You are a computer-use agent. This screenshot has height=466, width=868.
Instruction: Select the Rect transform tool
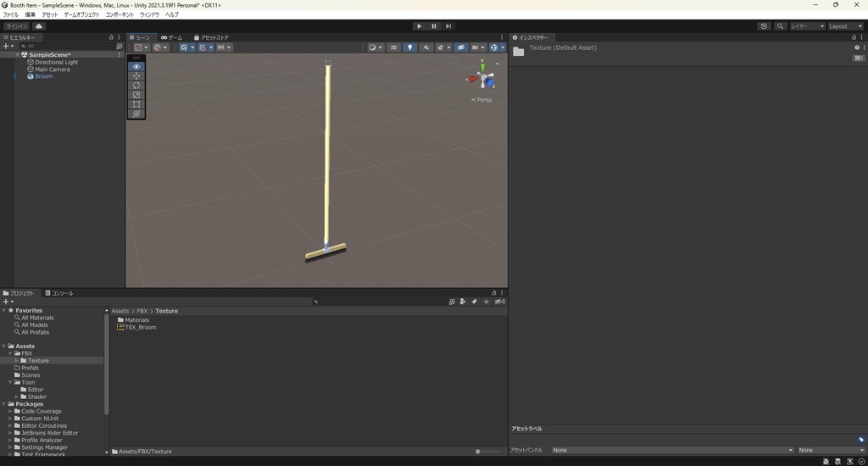pos(136,104)
